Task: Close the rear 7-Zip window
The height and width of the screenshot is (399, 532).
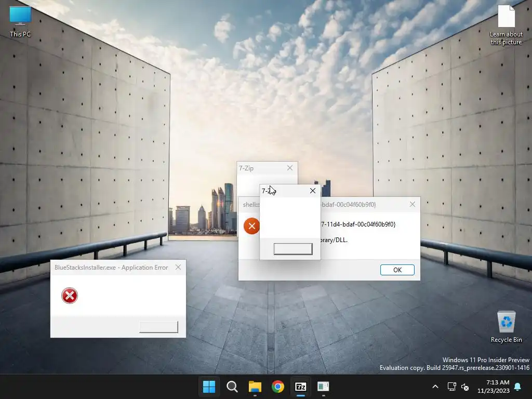Action: [x=290, y=168]
